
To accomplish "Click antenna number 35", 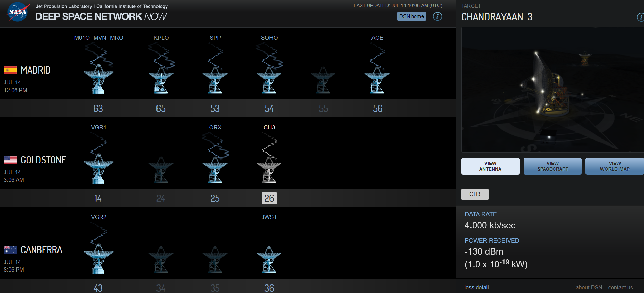I will tap(215, 288).
